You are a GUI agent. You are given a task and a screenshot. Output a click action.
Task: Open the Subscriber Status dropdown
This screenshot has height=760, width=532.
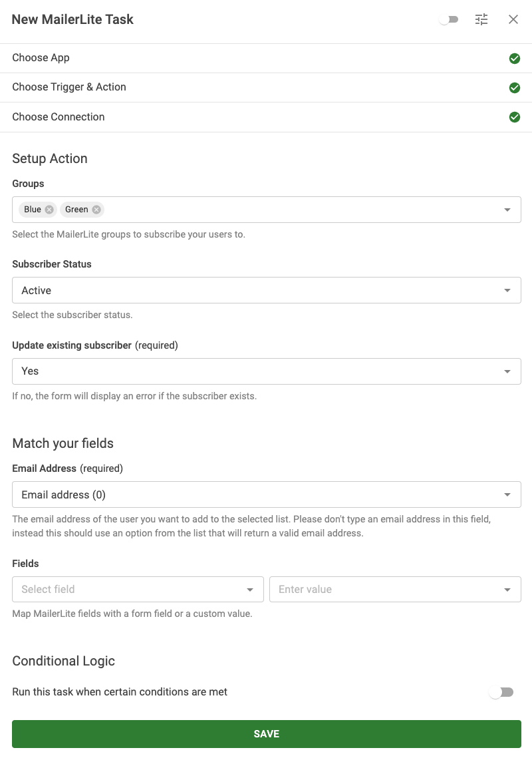(266, 291)
